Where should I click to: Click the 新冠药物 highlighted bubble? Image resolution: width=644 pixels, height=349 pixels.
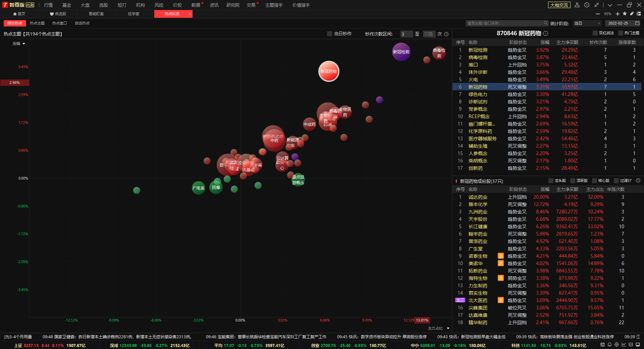pyautogui.click(x=329, y=71)
